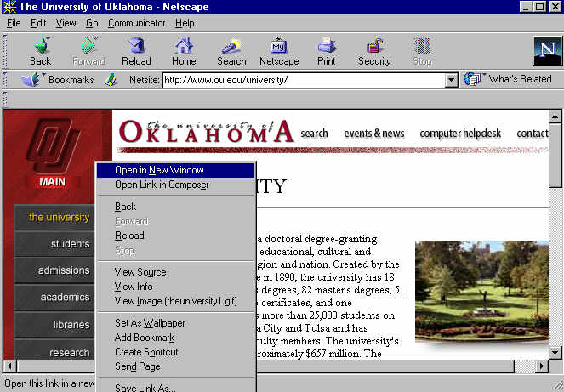
Task: Click the Back toolbar icon
Action: point(41,45)
